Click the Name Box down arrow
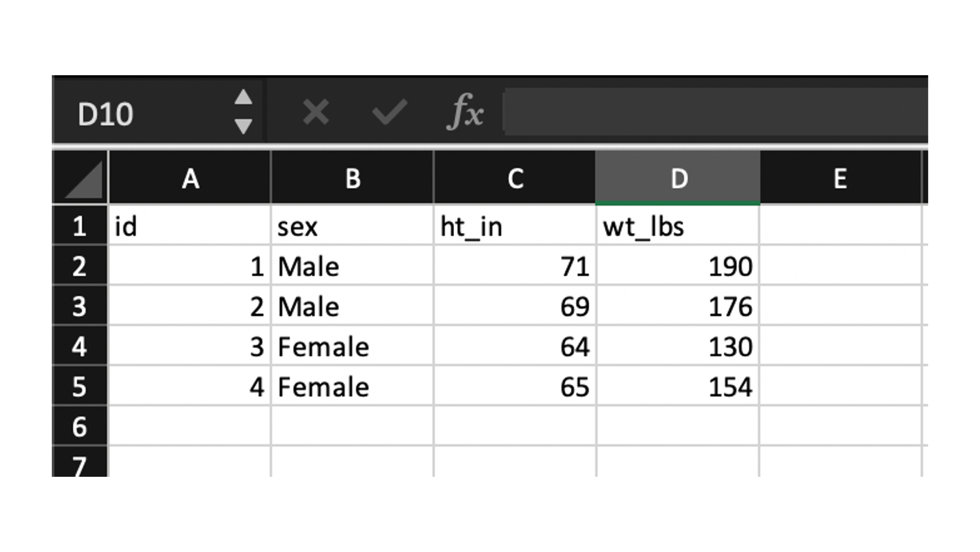This screenshot has width=980, height=552. tap(243, 126)
